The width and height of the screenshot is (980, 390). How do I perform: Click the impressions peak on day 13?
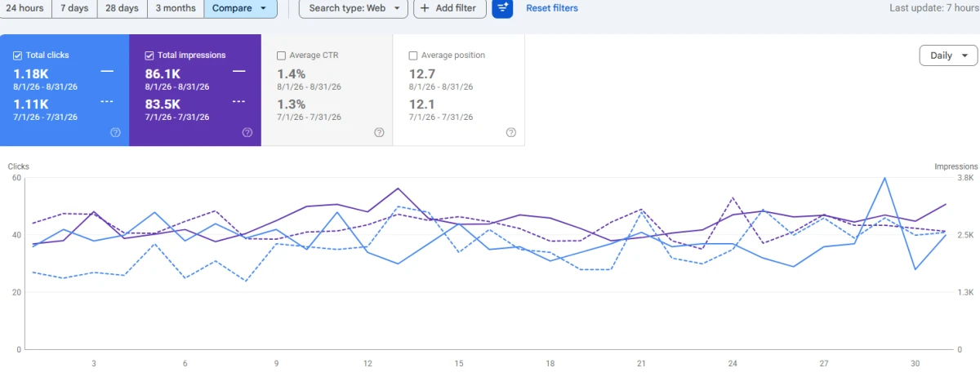[x=398, y=188]
